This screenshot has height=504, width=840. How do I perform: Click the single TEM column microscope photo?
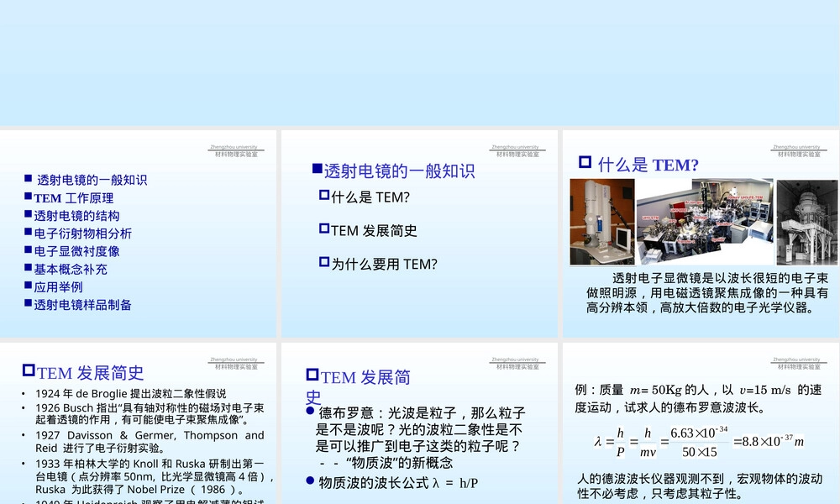click(x=602, y=222)
